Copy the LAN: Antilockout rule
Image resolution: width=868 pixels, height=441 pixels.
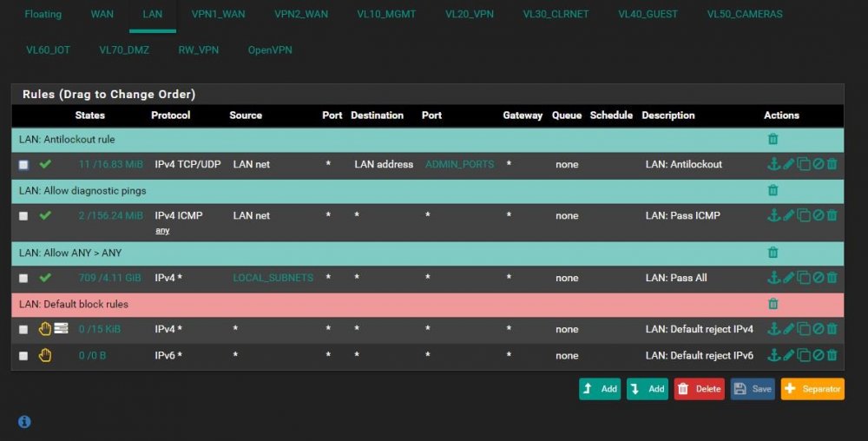(x=803, y=164)
